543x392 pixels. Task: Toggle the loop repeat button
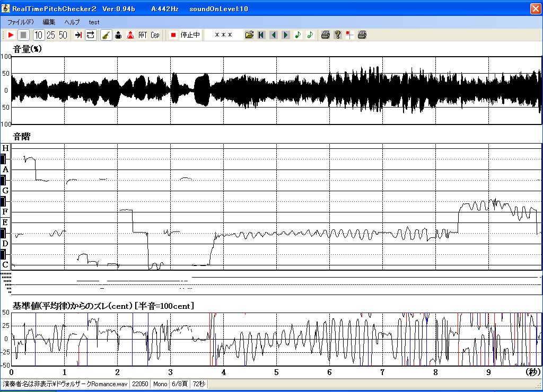[x=90, y=35]
